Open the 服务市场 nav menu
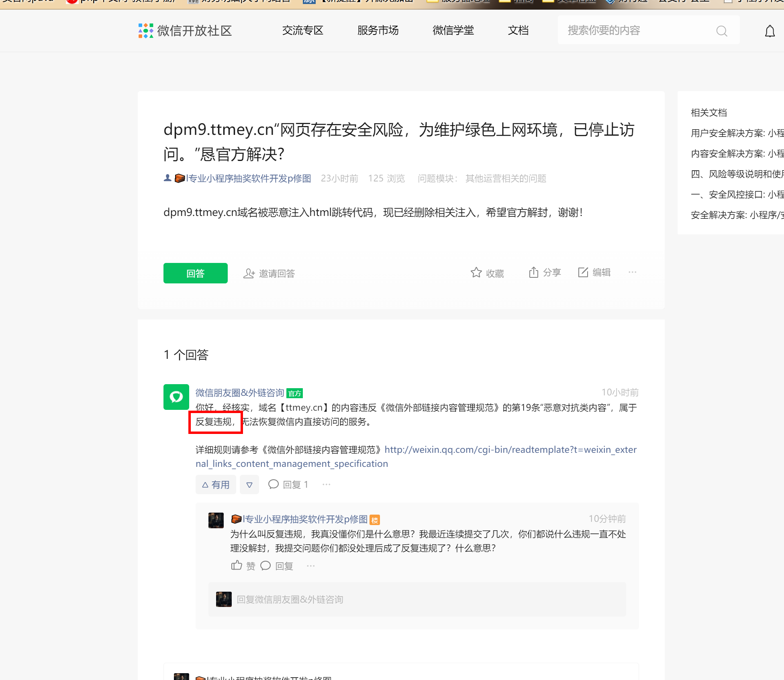784x680 pixels. click(x=378, y=31)
